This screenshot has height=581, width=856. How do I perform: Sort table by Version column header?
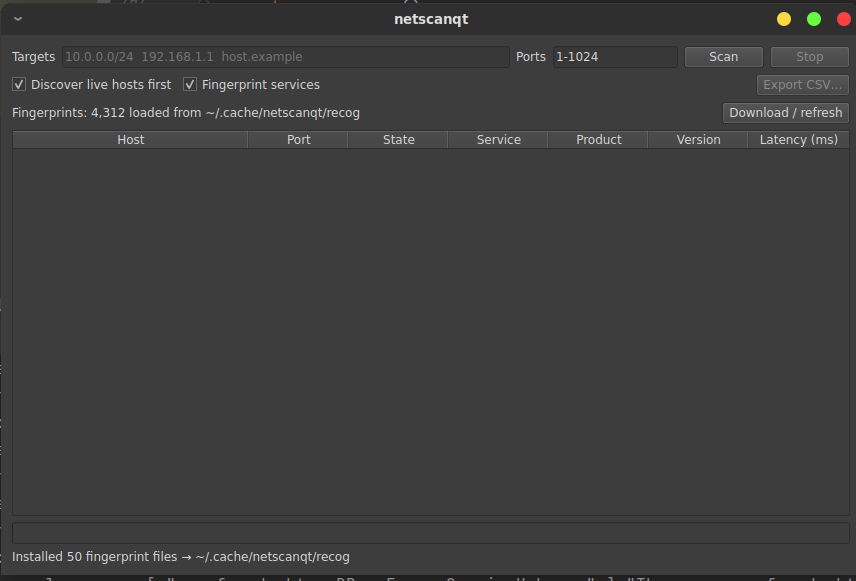pos(698,140)
